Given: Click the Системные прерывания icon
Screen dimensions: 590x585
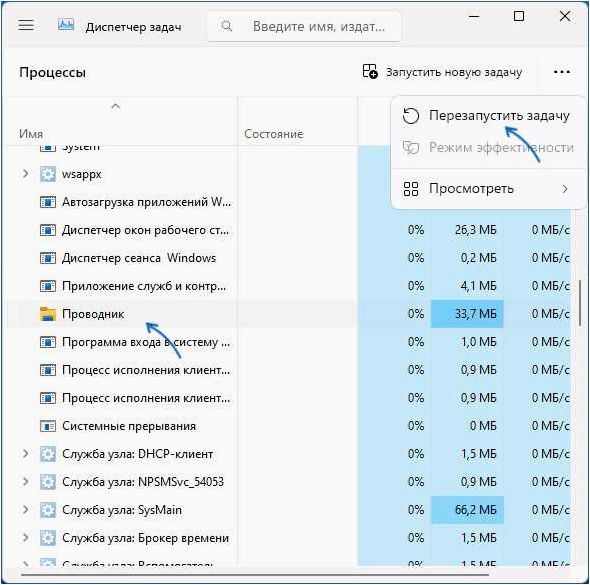Looking at the screenshot, I should pyautogui.click(x=48, y=426).
